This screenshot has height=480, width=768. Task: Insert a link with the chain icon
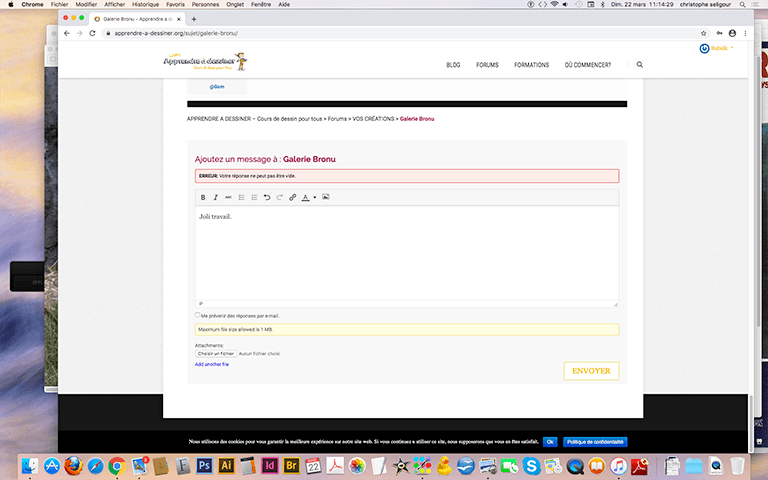pyautogui.click(x=292, y=197)
